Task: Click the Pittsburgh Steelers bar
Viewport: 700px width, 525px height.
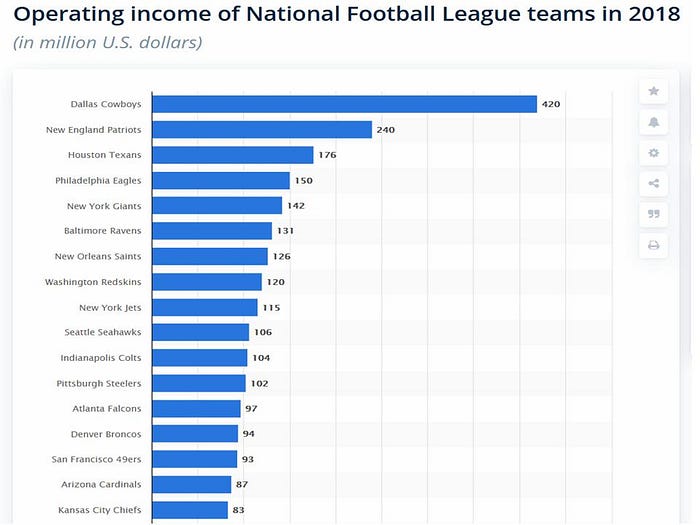Action: (x=199, y=383)
